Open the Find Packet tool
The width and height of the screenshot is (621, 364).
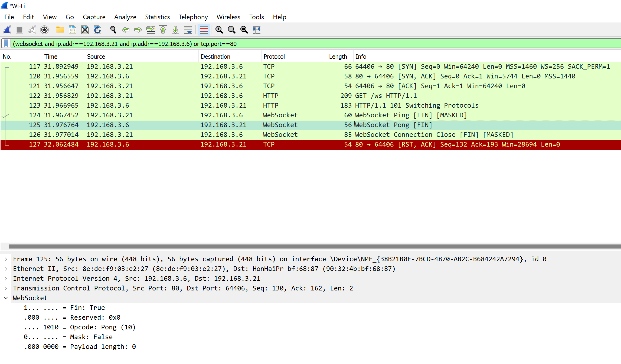point(113,30)
